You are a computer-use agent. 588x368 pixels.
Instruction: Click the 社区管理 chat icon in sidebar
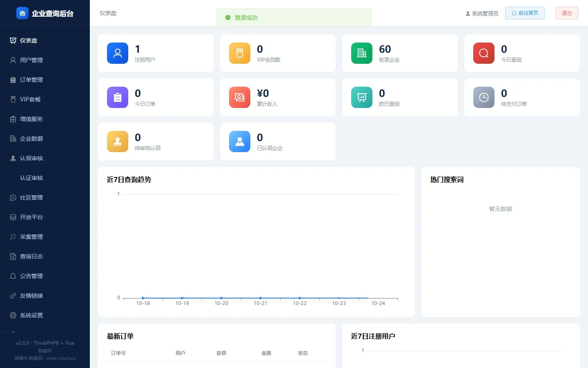coord(13,197)
